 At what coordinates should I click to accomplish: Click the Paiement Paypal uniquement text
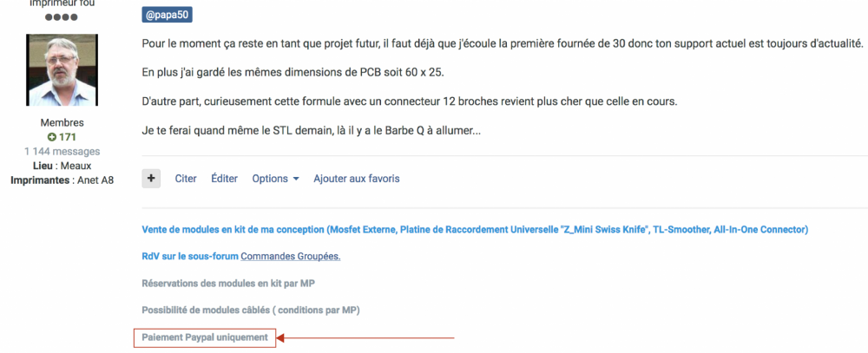(205, 337)
